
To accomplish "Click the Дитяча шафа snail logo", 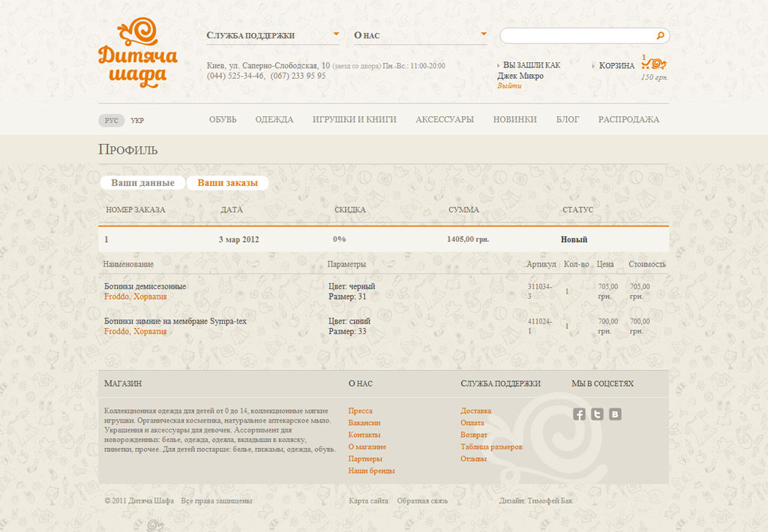I will pos(138,53).
